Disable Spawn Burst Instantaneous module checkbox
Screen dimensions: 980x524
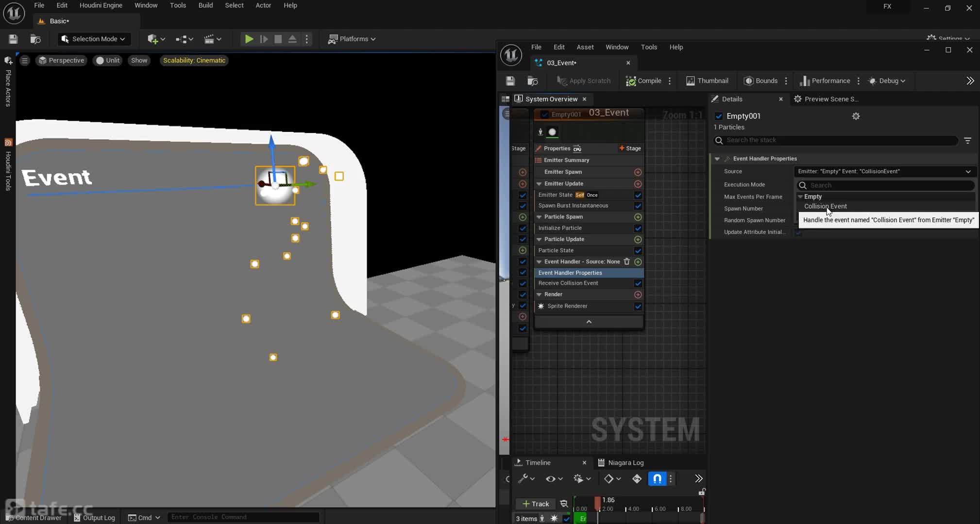pyautogui.click(x=638, y=206)
